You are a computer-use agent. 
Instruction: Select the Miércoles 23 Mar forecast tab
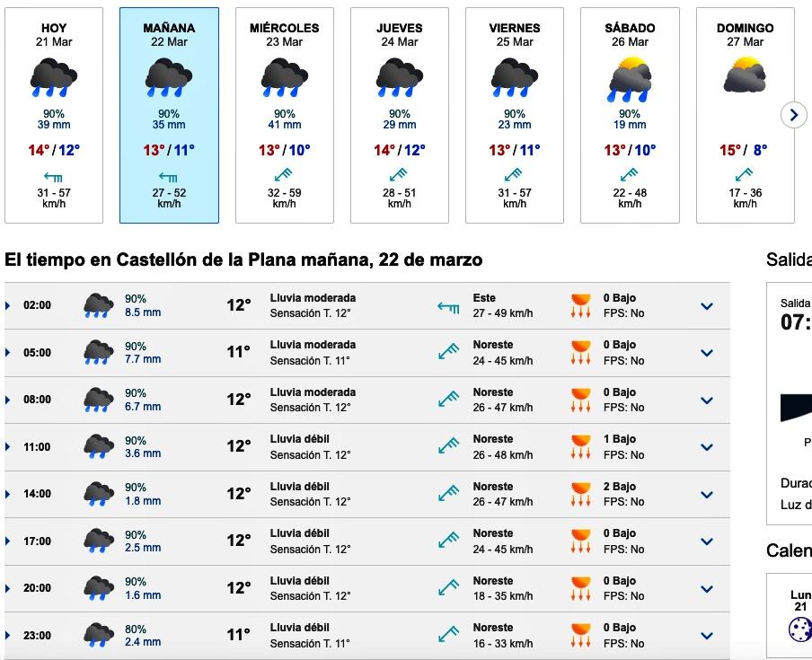pyautogui.click(x=284, y=115)
